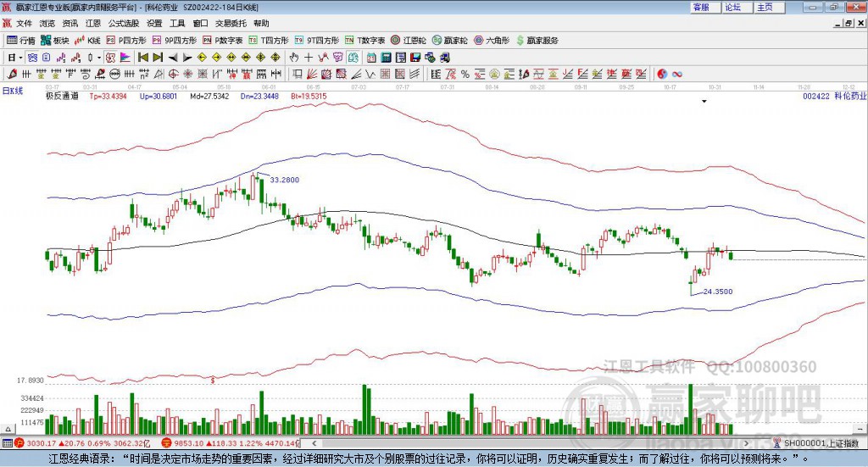Step chart right with black right arrow
Image resolution: width=868 pixels, height=467 pixels.
(187, 57)
